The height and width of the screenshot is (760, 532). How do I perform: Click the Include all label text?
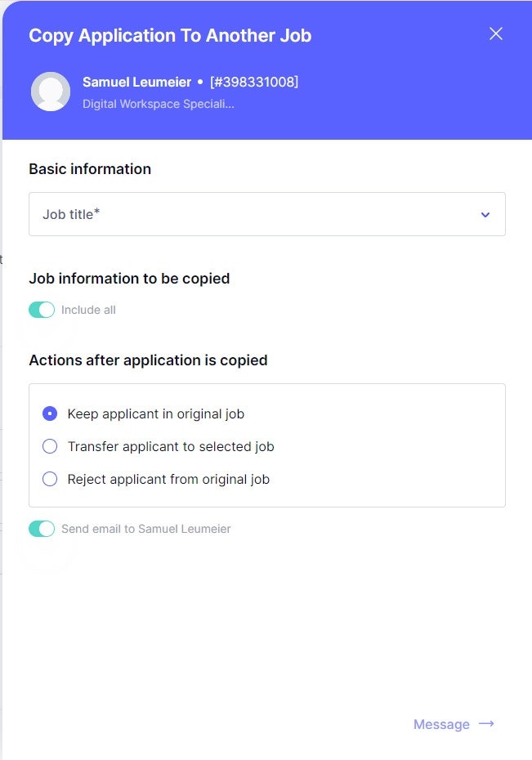[88, 310]
